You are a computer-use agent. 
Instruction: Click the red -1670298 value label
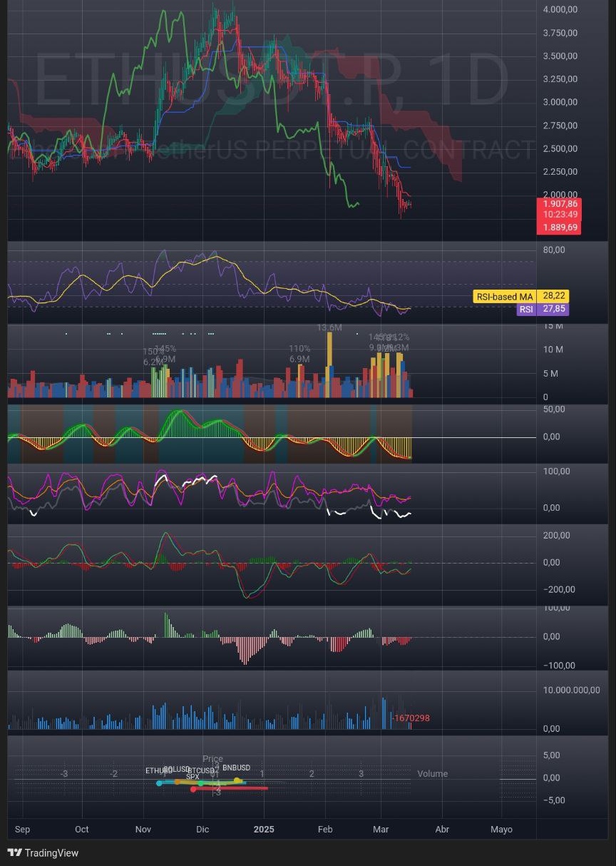tap(411, 718)
